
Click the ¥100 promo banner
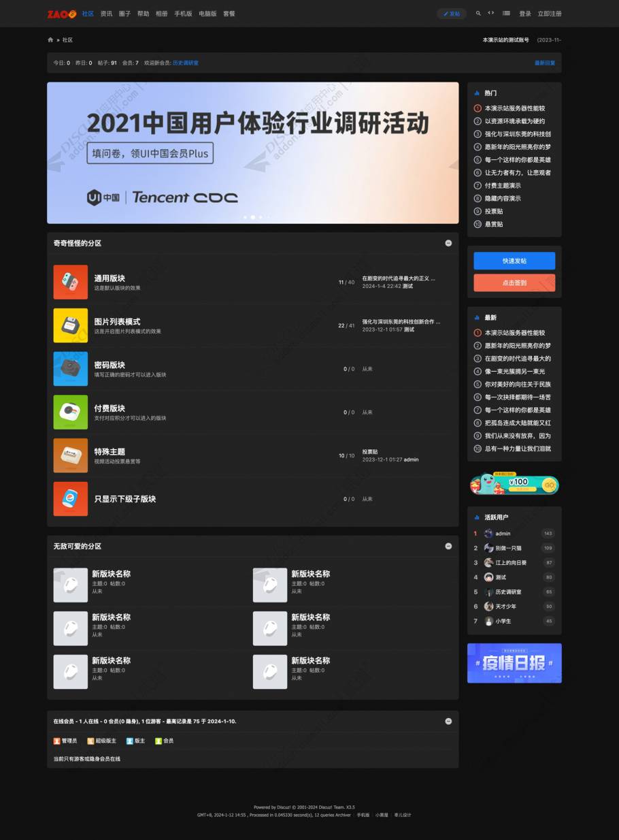pos(514,483)
